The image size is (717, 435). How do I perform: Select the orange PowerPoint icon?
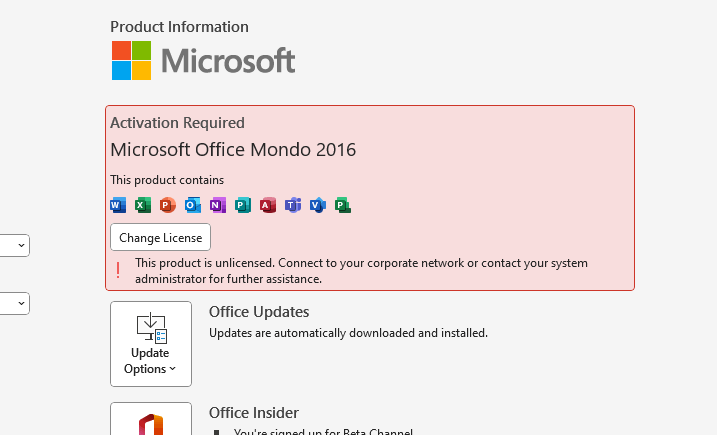click(x=167, y=205)
